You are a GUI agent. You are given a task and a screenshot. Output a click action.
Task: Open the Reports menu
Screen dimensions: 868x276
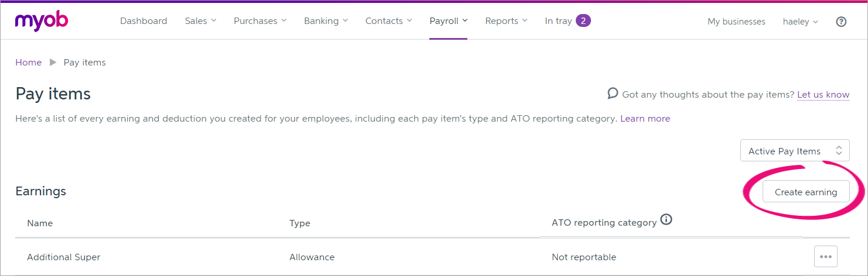coord(506,21)
